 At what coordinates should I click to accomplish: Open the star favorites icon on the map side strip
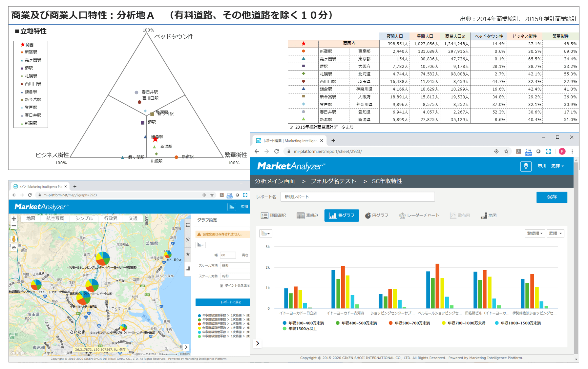tap(188, 254)
